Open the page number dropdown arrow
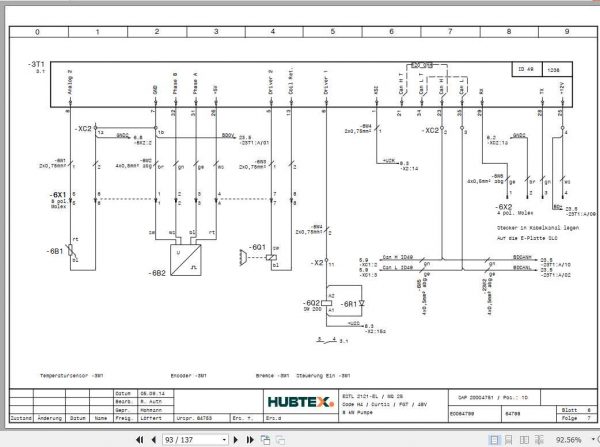The image size is (600, 447). tap(225, 440)
